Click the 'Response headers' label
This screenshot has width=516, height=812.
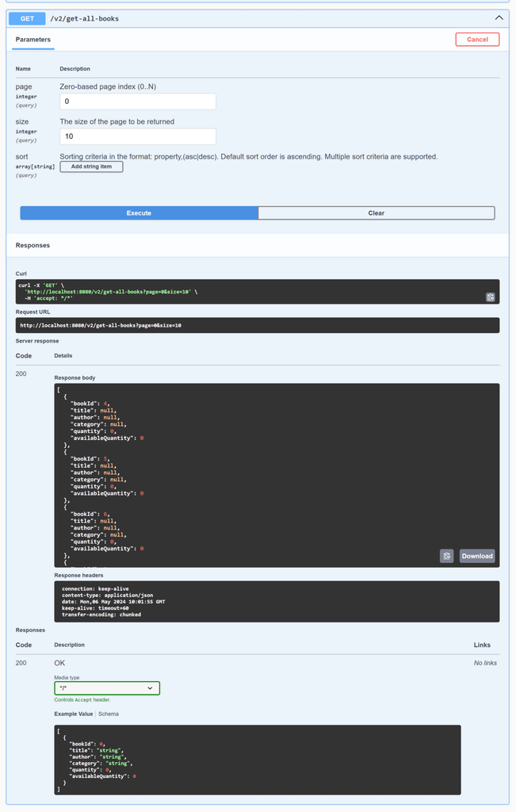(78, 575)
